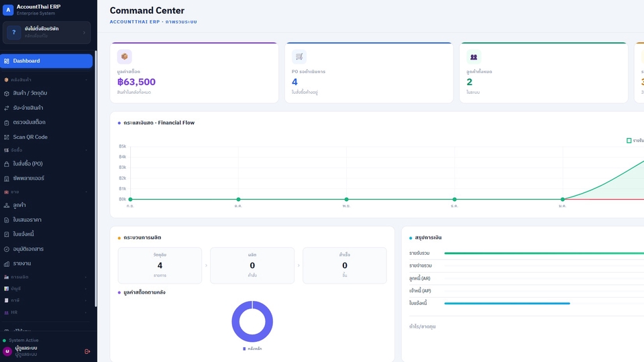Click the ใบแจ้งหนี้ blue progress bar
The height and width of the screenshot is (362, 644).
[x=507, y=303]
